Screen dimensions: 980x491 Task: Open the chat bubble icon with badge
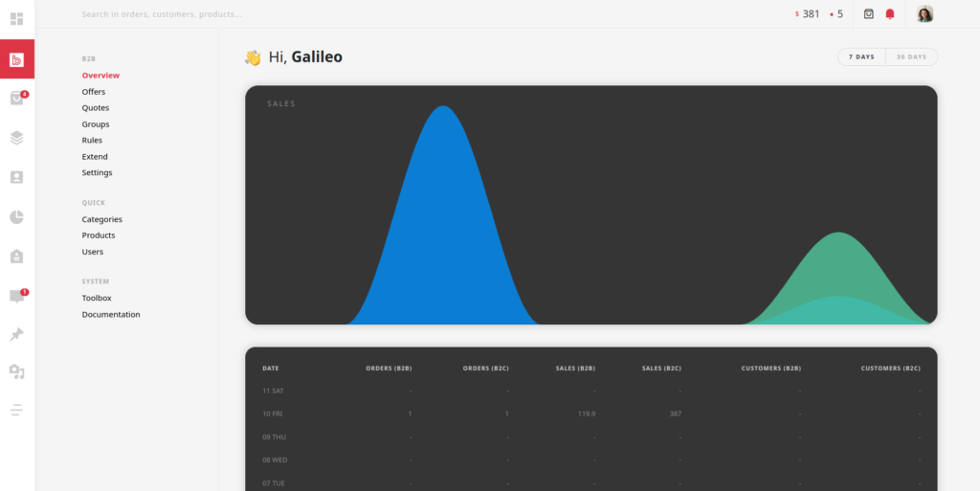(16, 297)
